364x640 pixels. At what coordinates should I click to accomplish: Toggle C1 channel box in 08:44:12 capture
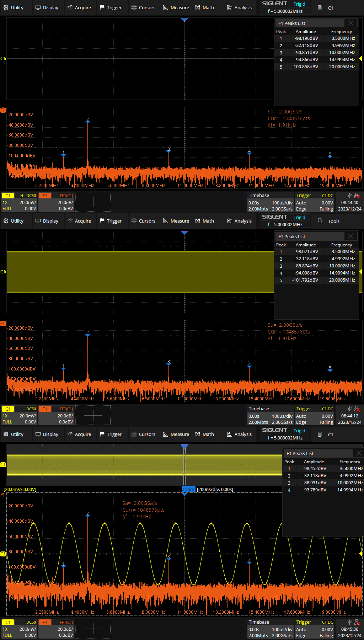click(19, 415)
